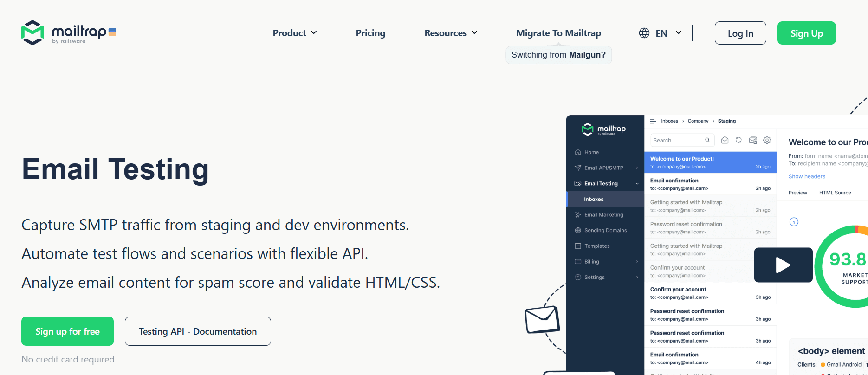Click the hamburger menu icon beside Inboxes breadcrumb
868x375 pixels.
click(x=653, y=121)
